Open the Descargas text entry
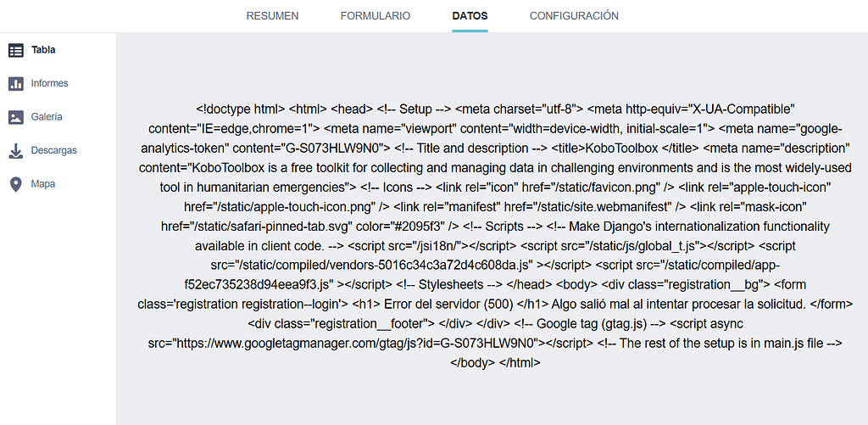 pos(53,151)
